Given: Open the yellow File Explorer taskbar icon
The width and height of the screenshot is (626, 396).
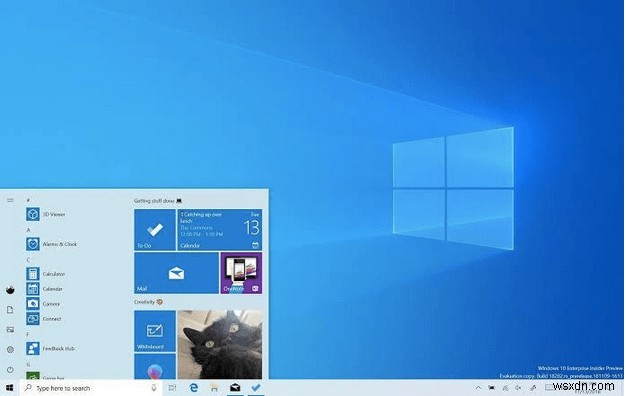Looking at the screenshot, I should click(x=214, y=388).
